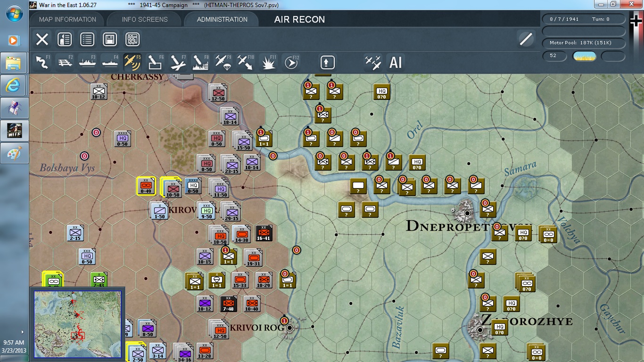This screenshot has height=362, width=644.
Task: Select the 19-31 unit counter
Action: [x=253, y=257]
